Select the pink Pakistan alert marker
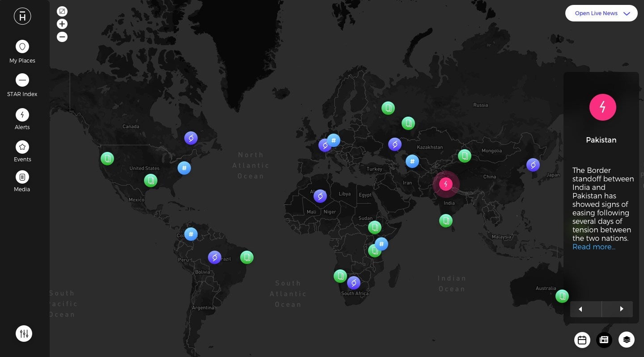The image size is (644, 357). click(x=445, y=184)
